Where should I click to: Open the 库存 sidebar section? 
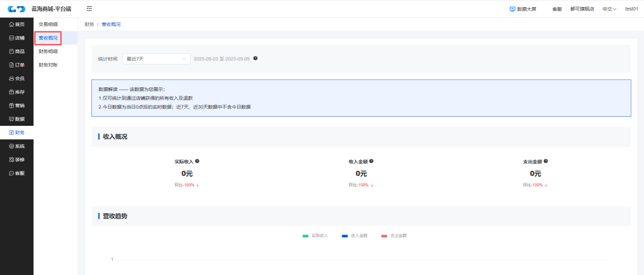point(17,92)
